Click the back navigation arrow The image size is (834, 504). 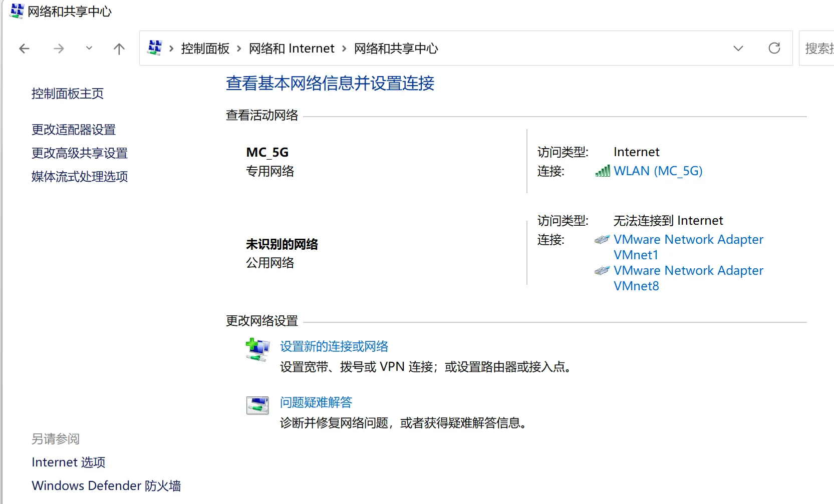24,49
